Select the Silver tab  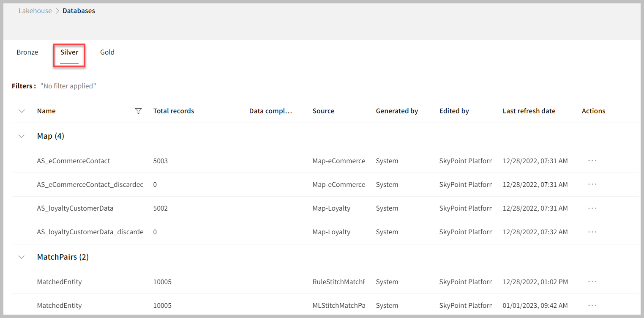69,52
